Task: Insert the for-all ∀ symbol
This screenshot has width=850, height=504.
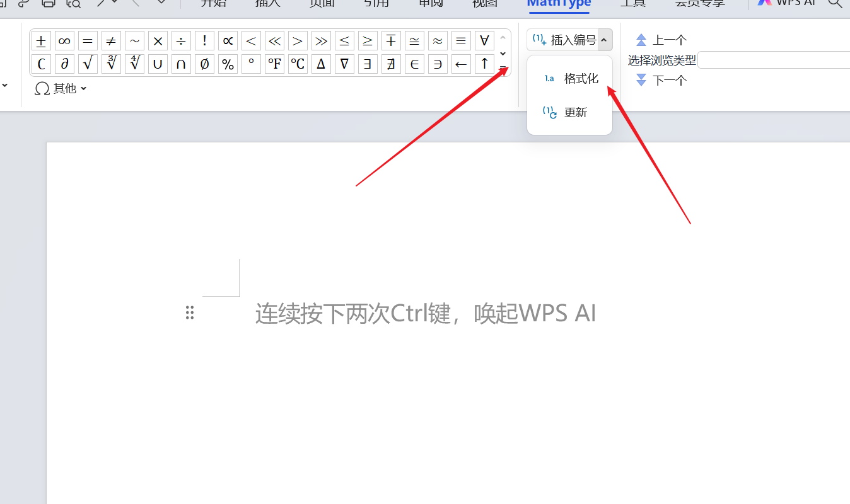Action: pyautogui.click(x=484, y=41)
